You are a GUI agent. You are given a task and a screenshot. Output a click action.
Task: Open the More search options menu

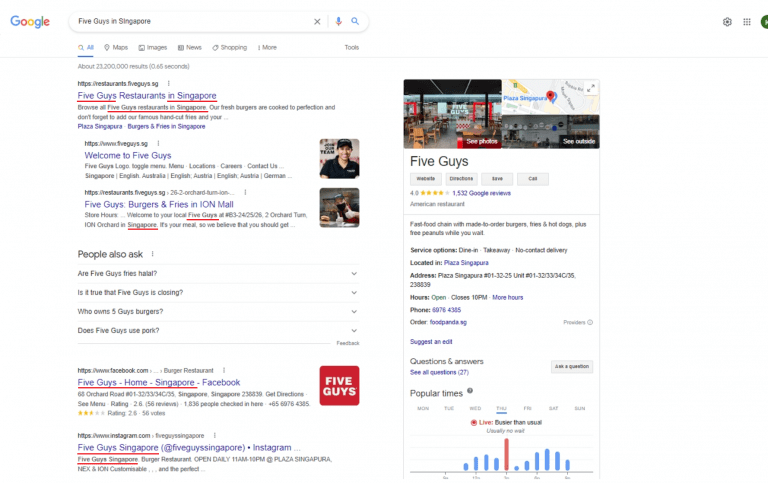(267, 47)
